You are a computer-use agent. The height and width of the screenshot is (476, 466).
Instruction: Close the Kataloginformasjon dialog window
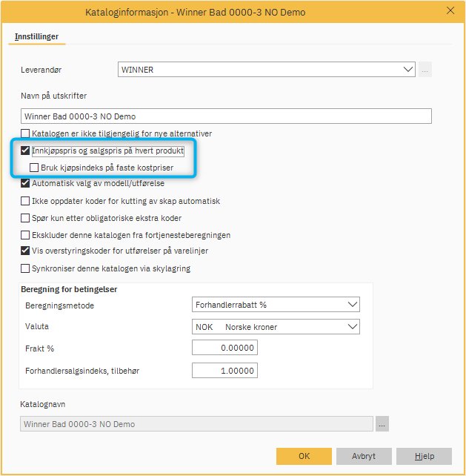click(450, 11)
